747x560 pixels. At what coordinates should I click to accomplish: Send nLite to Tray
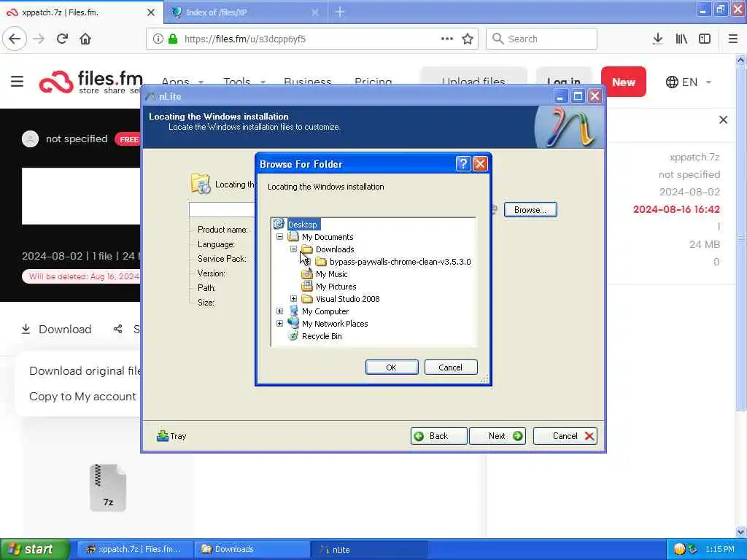tap(171, 436)
